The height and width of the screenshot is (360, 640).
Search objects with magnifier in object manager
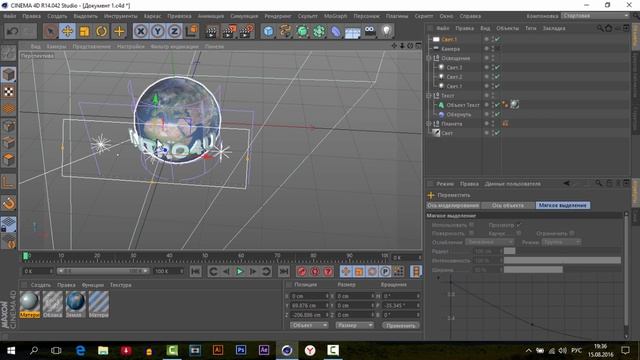coord(600,28)
